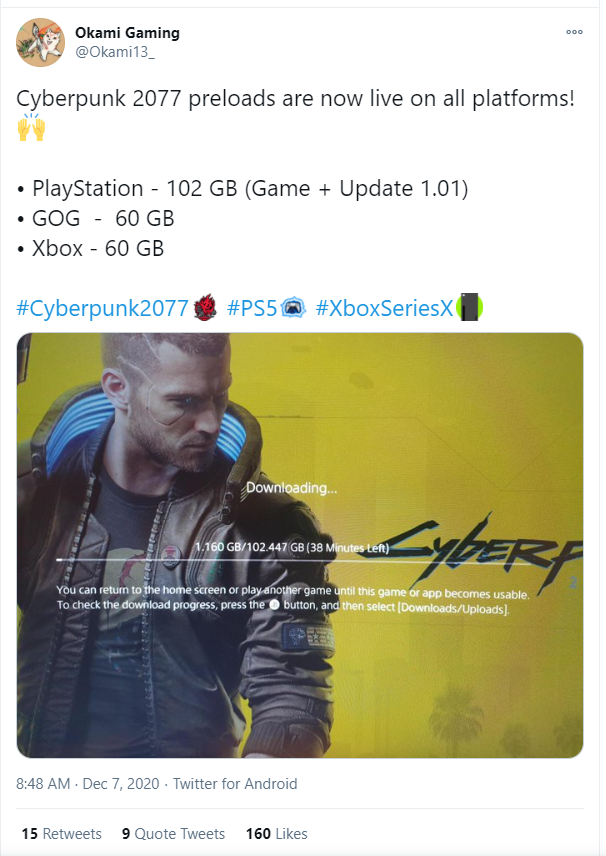This screenshot has width=606, height=856.
Task: Click the raised hands emoji
Action: pos(31,127)
